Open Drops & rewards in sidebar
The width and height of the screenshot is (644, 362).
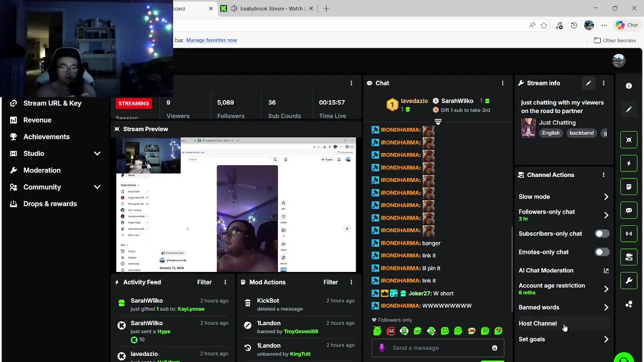pyautogui.click(x=50, y=204)
